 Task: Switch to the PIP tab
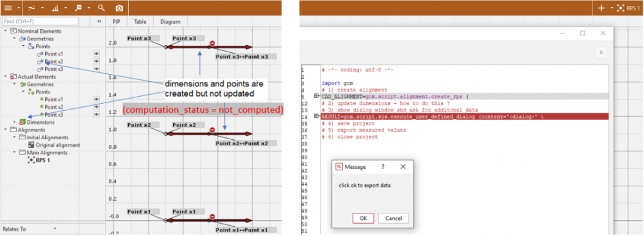[116, 21]
